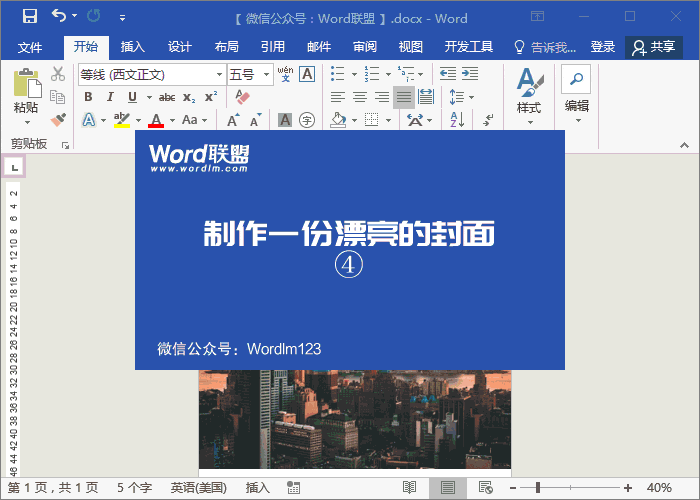This screenshot has width=700, height=500.
Task: Click Line and Paragraph Spacing icon
Action: 457,97
